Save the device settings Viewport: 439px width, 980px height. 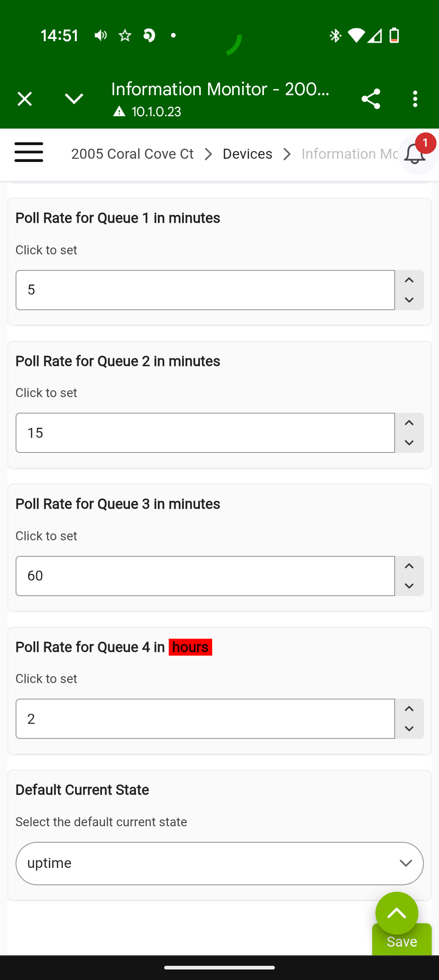[x=402, y=941]
